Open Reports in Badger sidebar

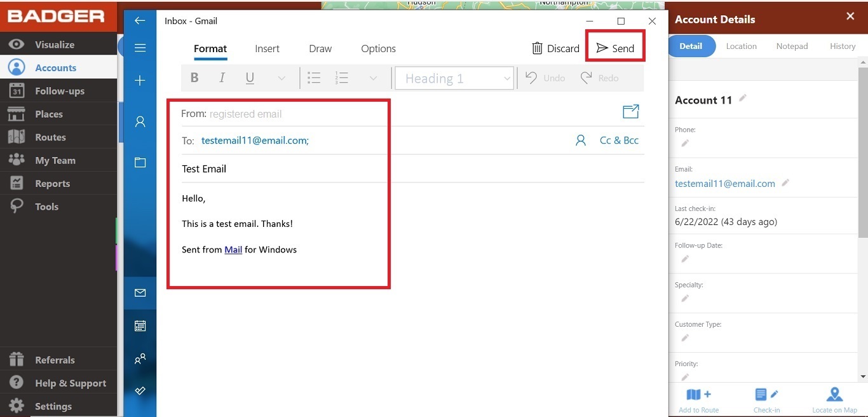(x=58, y=184)
